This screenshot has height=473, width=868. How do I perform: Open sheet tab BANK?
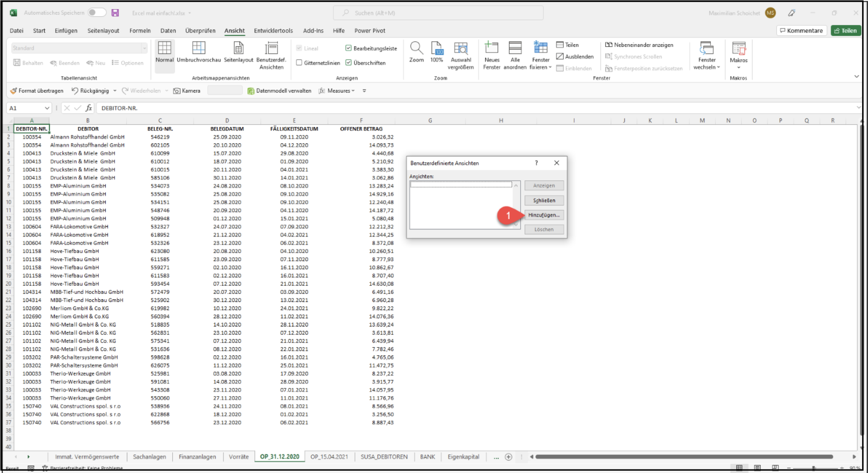pyautogui.click(x=428, y=457)
